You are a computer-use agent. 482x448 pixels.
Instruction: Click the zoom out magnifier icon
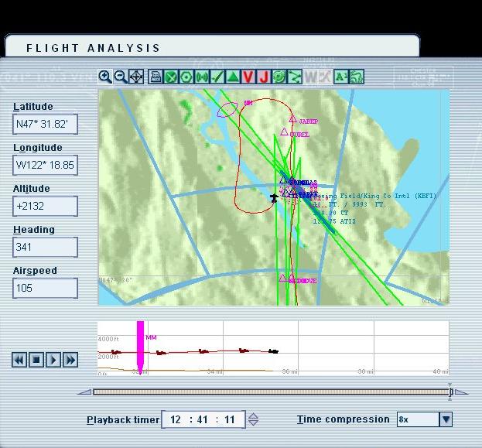click(x=121, y=77)
